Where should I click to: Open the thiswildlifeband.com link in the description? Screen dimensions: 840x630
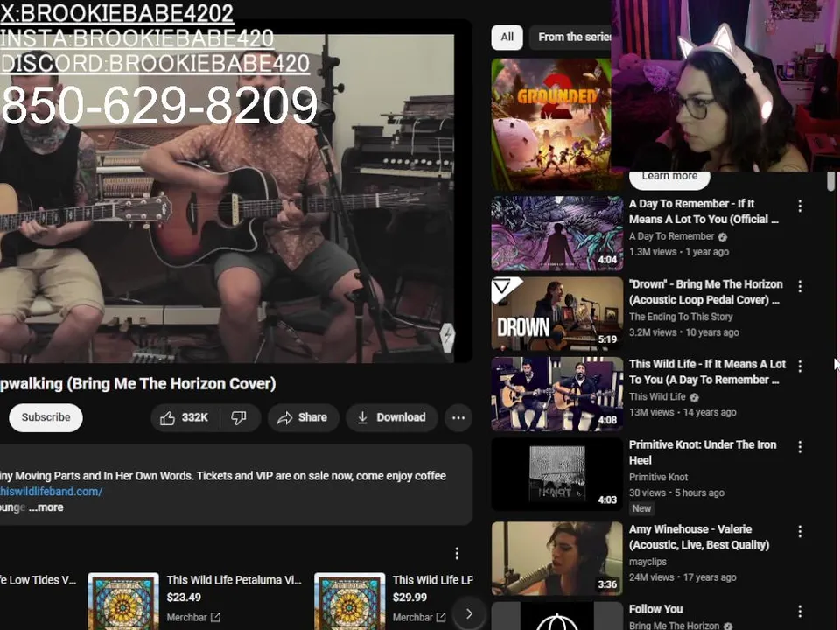tap(52, 491)
